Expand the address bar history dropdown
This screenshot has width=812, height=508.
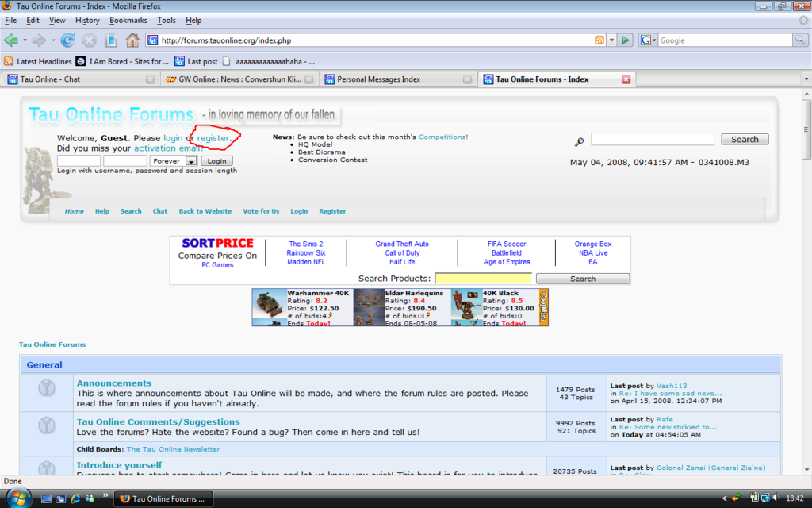[x=611, y=40]
